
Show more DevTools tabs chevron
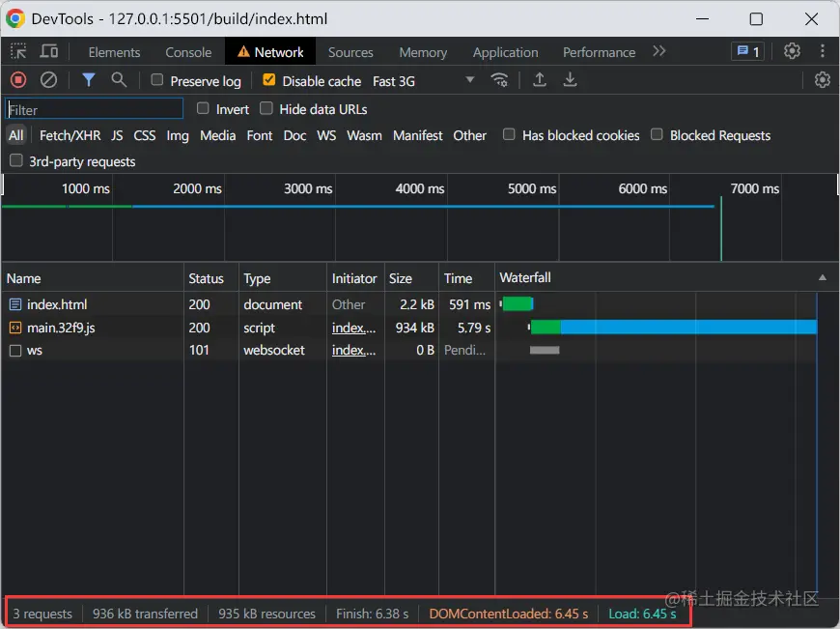click(x=658, y=51)
